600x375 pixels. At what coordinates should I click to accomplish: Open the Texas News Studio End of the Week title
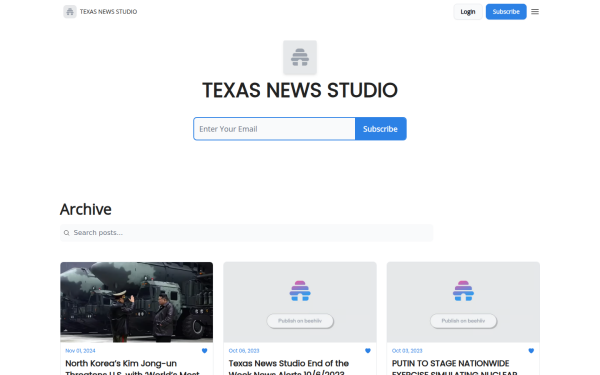click(289, 367)
